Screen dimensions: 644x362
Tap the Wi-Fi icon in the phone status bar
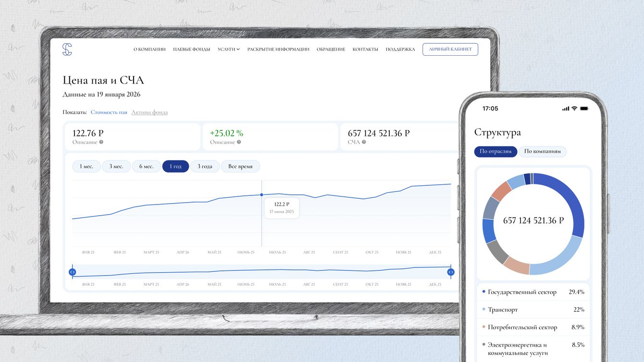(574, 109)
